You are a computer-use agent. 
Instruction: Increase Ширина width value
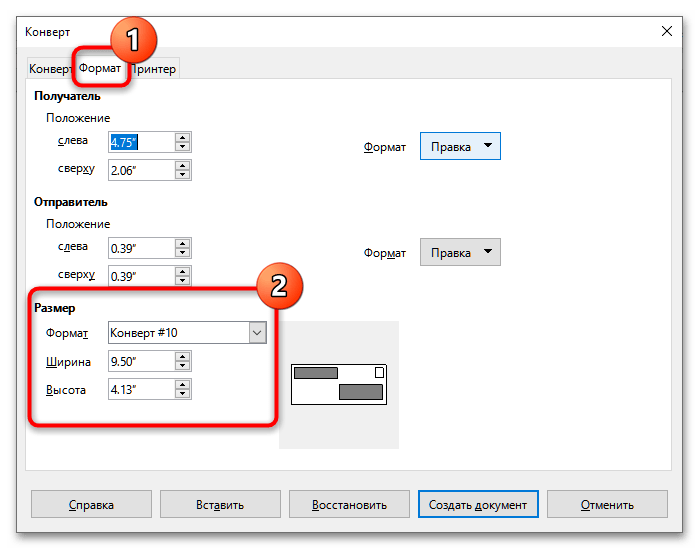[x=181, y=356]
